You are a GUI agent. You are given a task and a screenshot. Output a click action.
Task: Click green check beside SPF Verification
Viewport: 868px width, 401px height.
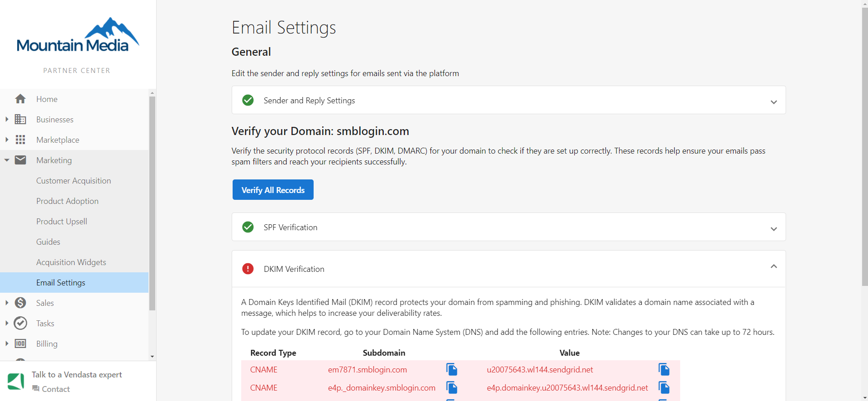click(248, 227)
